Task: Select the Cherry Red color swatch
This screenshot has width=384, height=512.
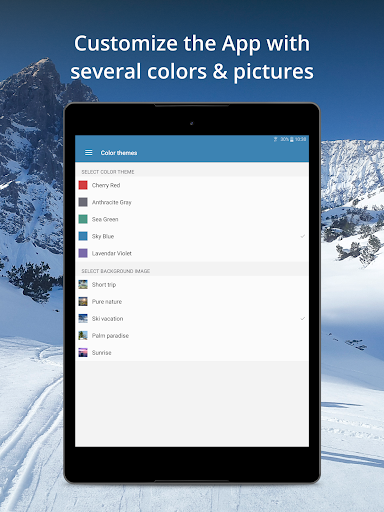Action: (83, 185)
